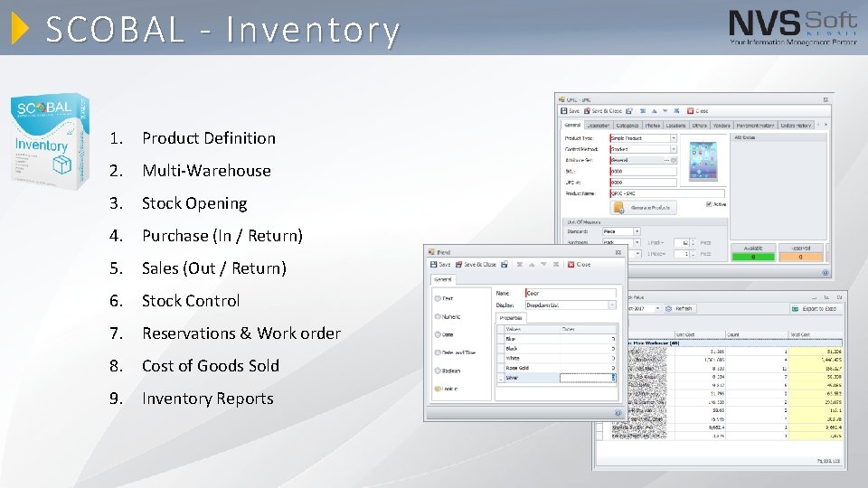This screenshot has width=868, height=488.
Task: Go to last record in product window
Action: (x=676, y=111)
